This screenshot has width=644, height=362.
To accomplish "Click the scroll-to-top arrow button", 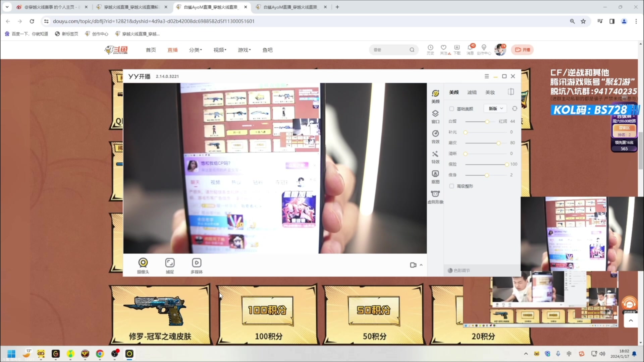I will (x=631, y=321).
